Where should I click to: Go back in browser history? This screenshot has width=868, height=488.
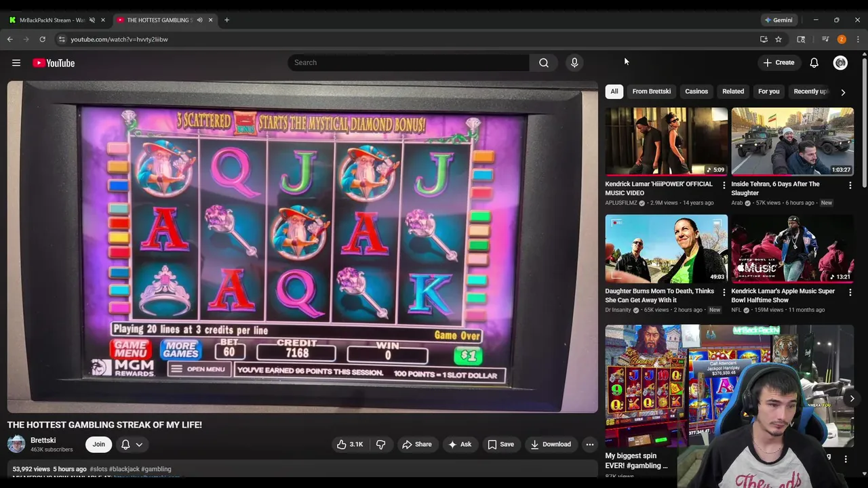(x=10, y=39)
